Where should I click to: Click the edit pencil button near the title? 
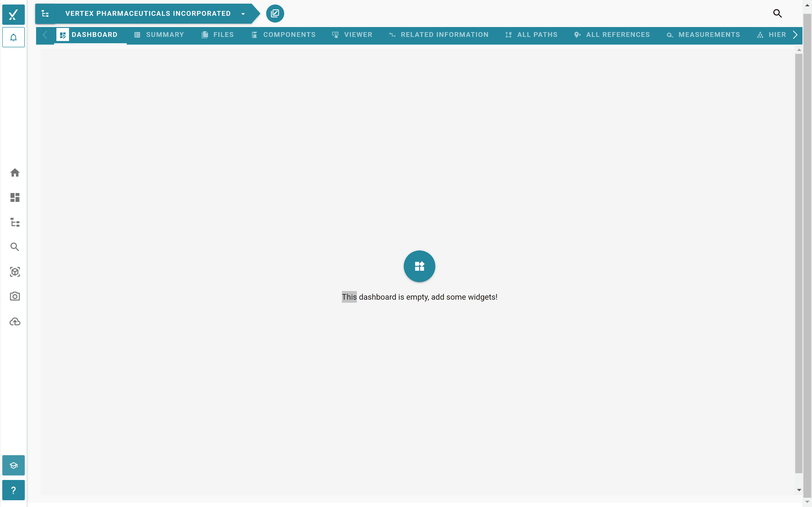(275, 14)
